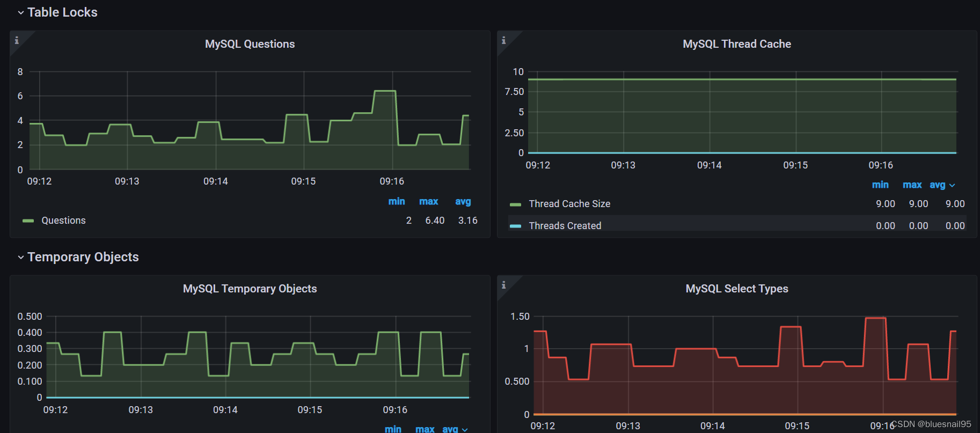This screenshot has height=433, width=980.
Task: Click the 09:14 label on MySQL Questions
Action: click(216, 181)
